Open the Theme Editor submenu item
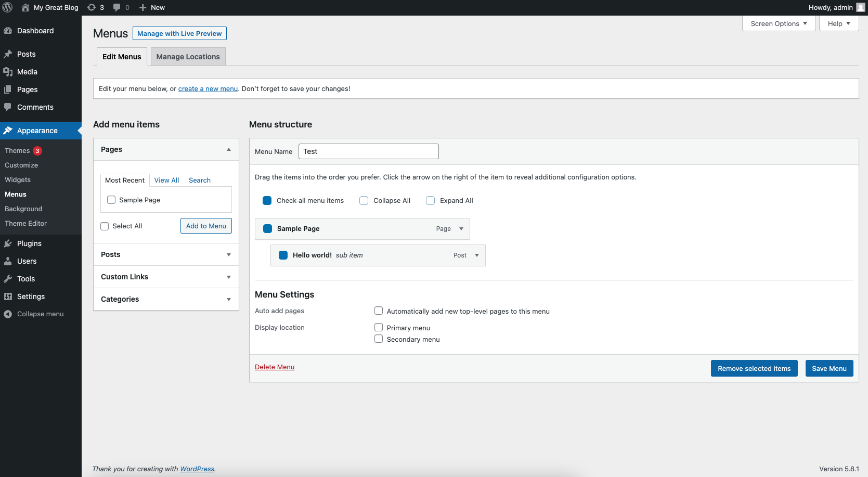Image resolution: width=868 pixels, height=477 pixels. pyautogui.click(x=25, y=223)
